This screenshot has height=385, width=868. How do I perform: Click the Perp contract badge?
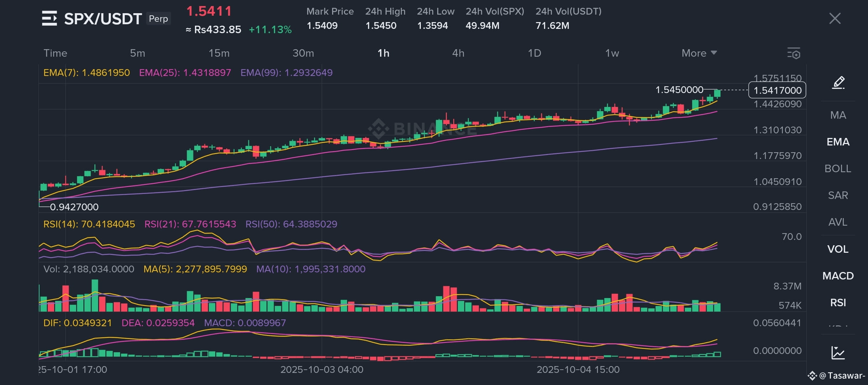click(x=158, y=19)
